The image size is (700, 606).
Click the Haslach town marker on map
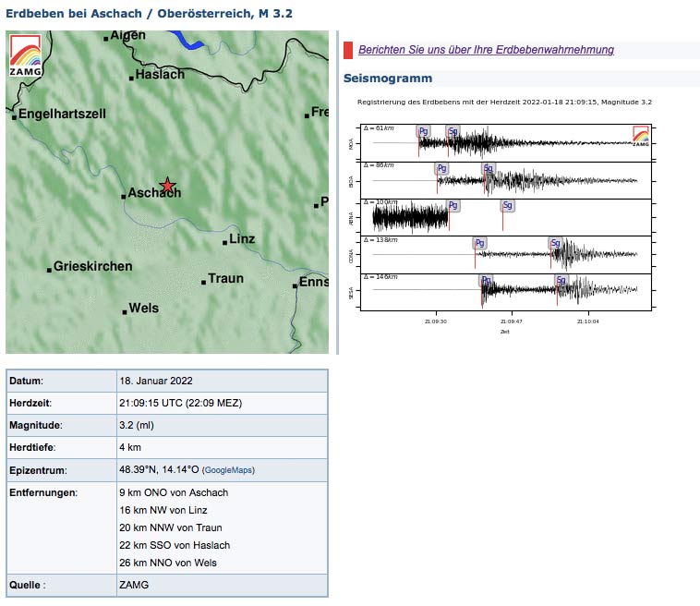[132, 78]
